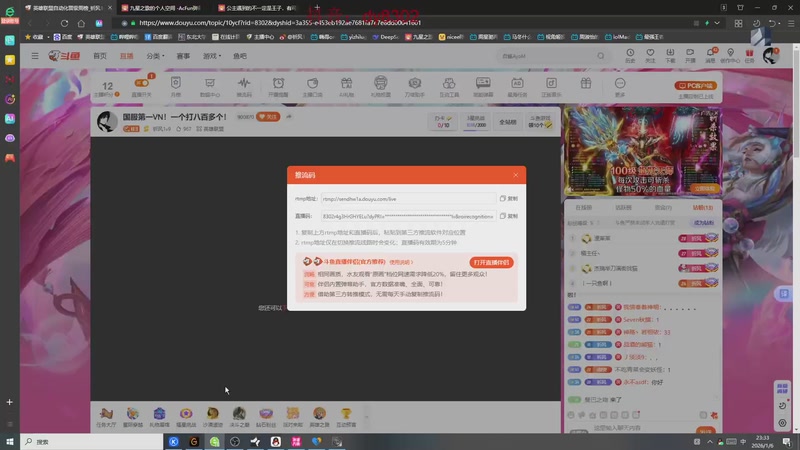Open the 鱼吧 nav item

pyautogui.click(x=240, y=56)
